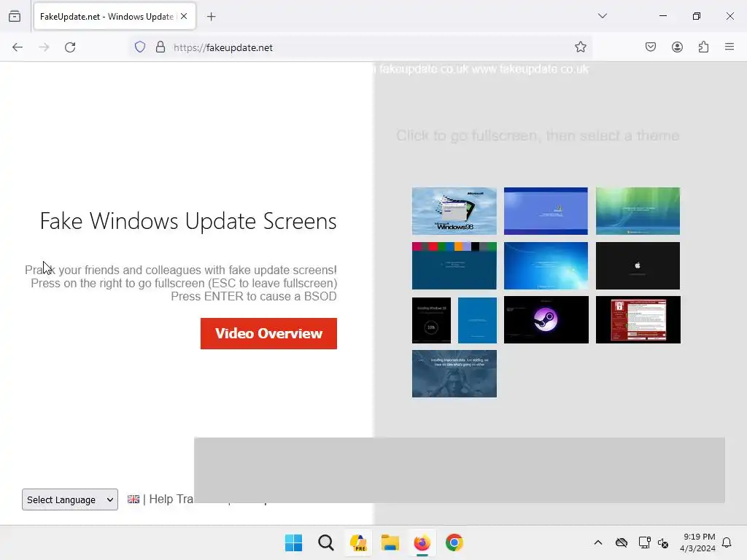Click the 'Click to go fullscreen' text

tap(538, 136)
